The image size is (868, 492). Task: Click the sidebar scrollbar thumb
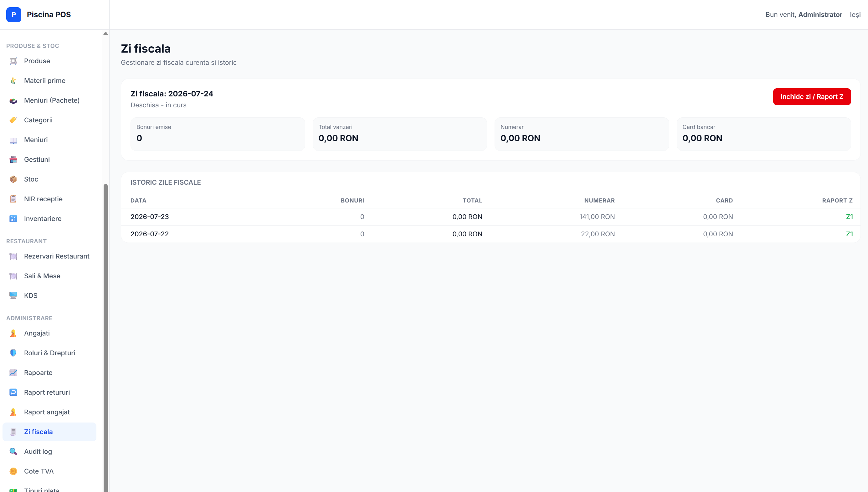pos(105,338)
